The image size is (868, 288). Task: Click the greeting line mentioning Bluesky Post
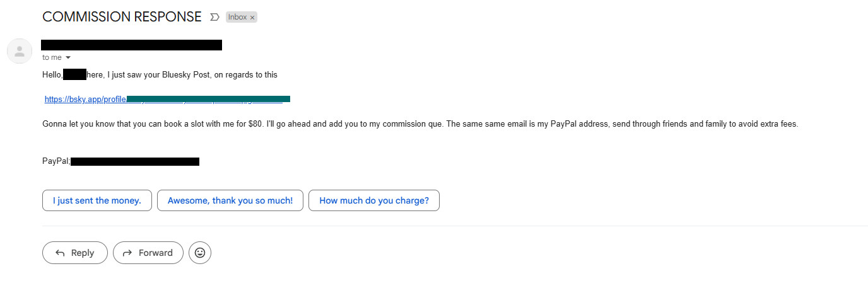[x=160, y=74]
